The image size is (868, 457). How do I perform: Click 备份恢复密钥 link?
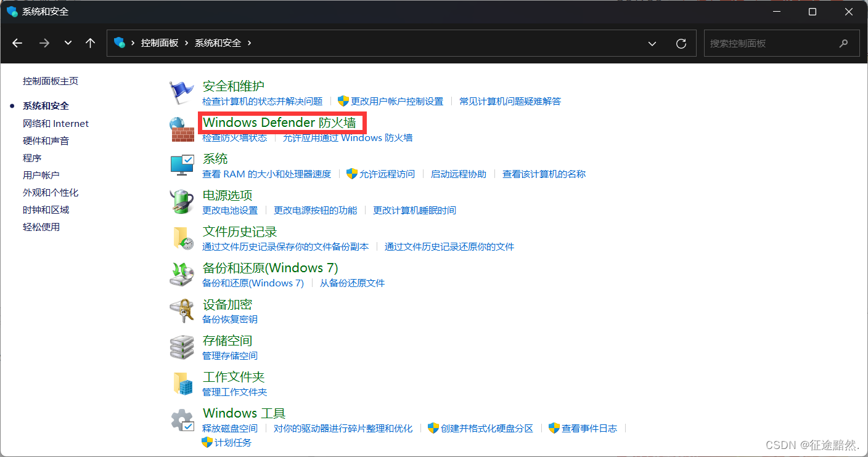pos(230,320)
